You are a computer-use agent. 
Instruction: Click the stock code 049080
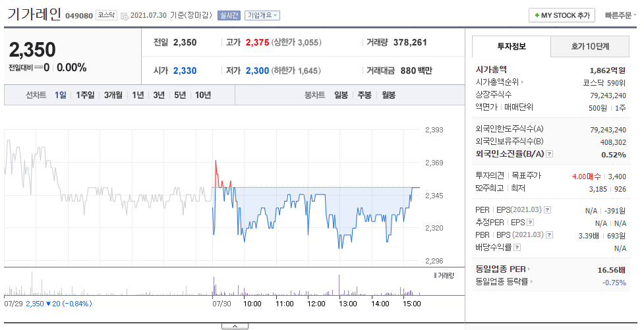(79, 16)
